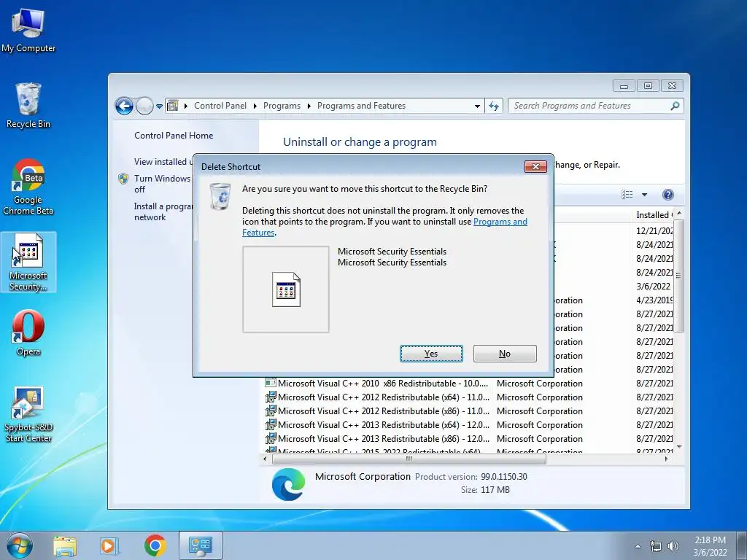Click the horizontal scrollbar right arrow
This screenshot has height=560, width=747.
click(666, 459)
